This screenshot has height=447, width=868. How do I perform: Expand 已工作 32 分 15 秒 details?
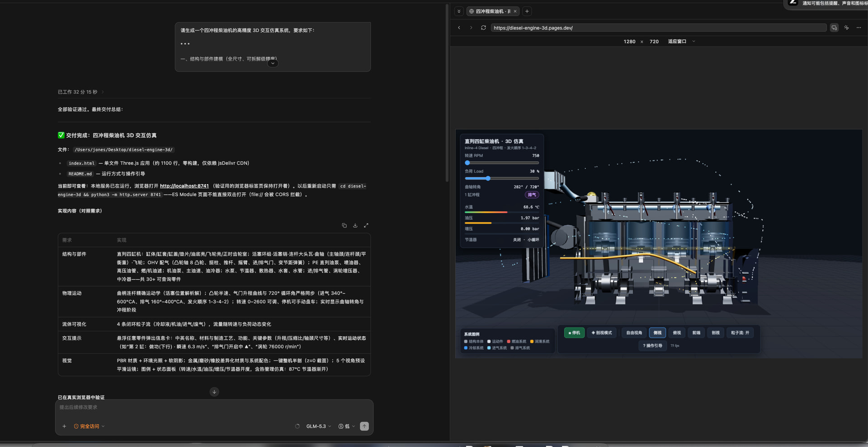(x=80, y=92)
